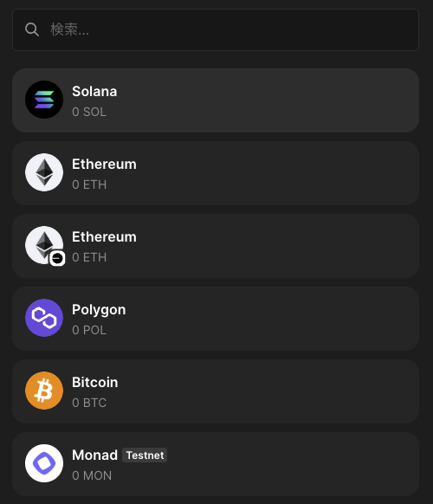Select the Polygon network row
433x504 pixels.
point(216,319)
